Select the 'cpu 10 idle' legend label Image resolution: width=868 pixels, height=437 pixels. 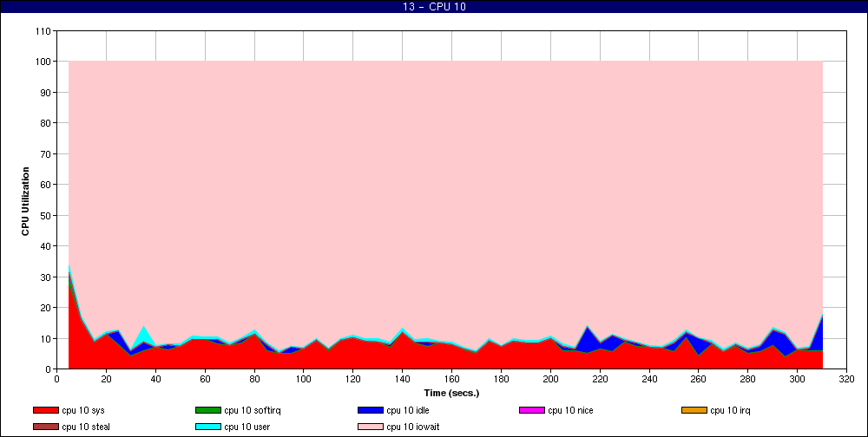tap(407, 410)
